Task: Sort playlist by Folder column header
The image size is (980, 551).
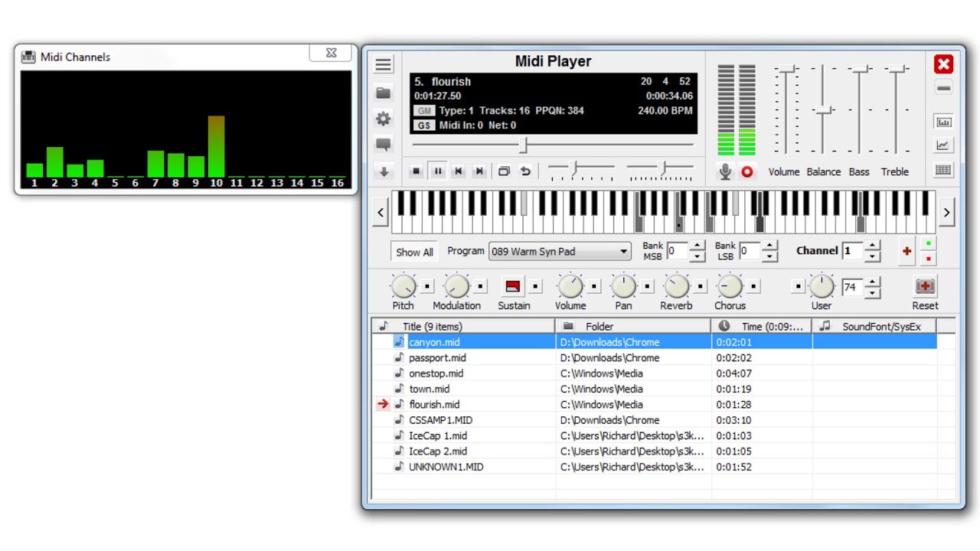Action: 633,326
